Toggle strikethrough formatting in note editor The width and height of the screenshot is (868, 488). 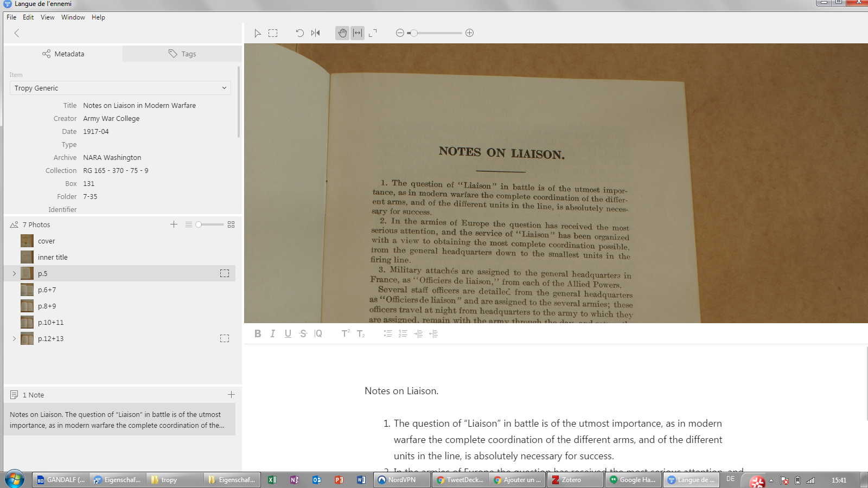tap(303, 333)
